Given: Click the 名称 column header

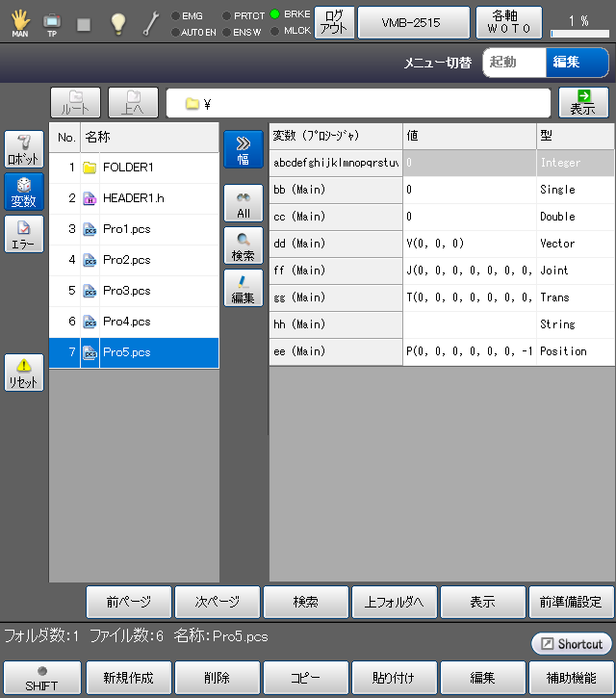Looking at the screenshot, I should 149,138.
